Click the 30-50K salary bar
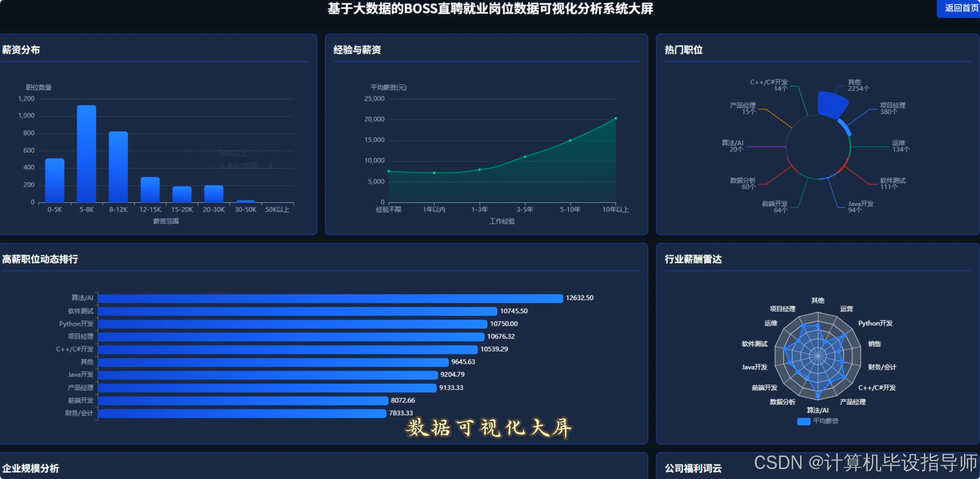 245,201
